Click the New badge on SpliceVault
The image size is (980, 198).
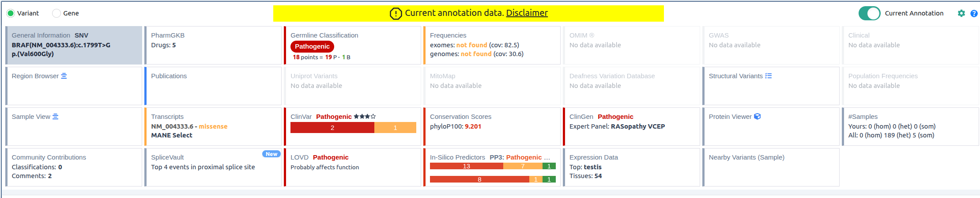[271, 154]
